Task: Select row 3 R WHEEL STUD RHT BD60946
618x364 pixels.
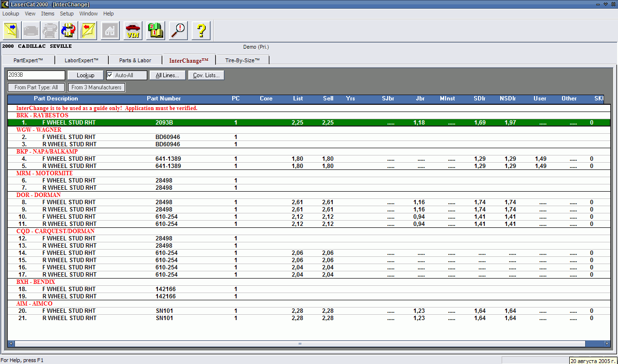Action: coord(309,144)
